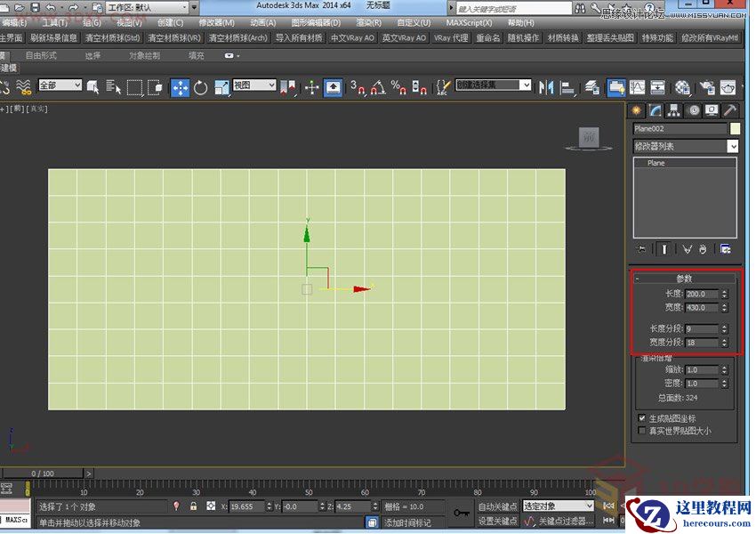Open the Render Setup dialog
756x534 pixels.
pyautogui.click(x=680, y=87)
